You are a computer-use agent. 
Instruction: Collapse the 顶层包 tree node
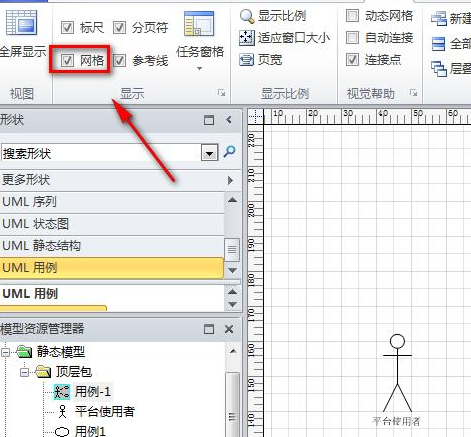(x=24, y=372)
